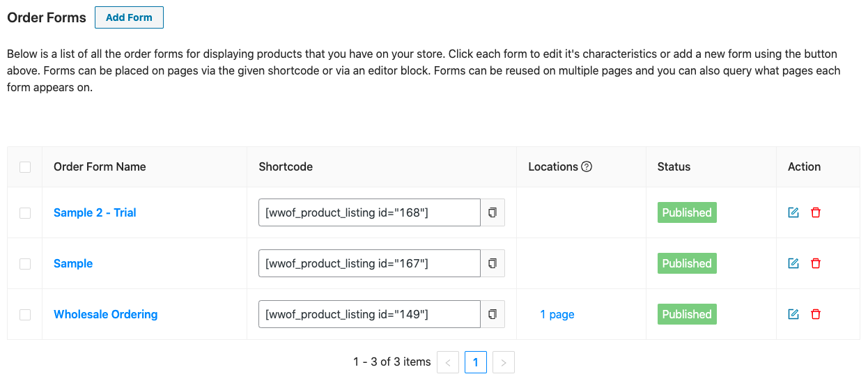Copy shortcode for Sample 2 - Trial

pyautogui.click(x=493, y=212)
